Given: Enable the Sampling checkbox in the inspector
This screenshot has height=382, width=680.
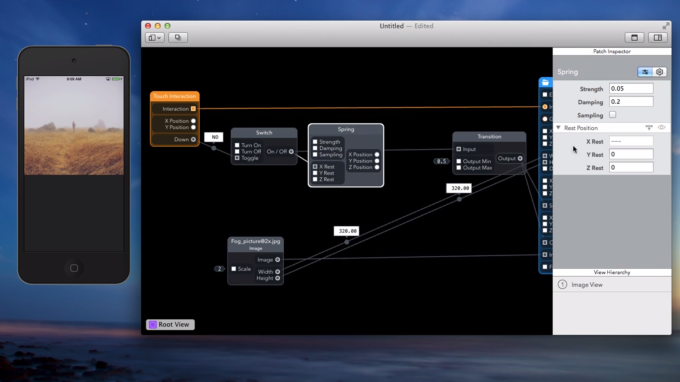Looking at the screenshot, I should tap(612, 115).
